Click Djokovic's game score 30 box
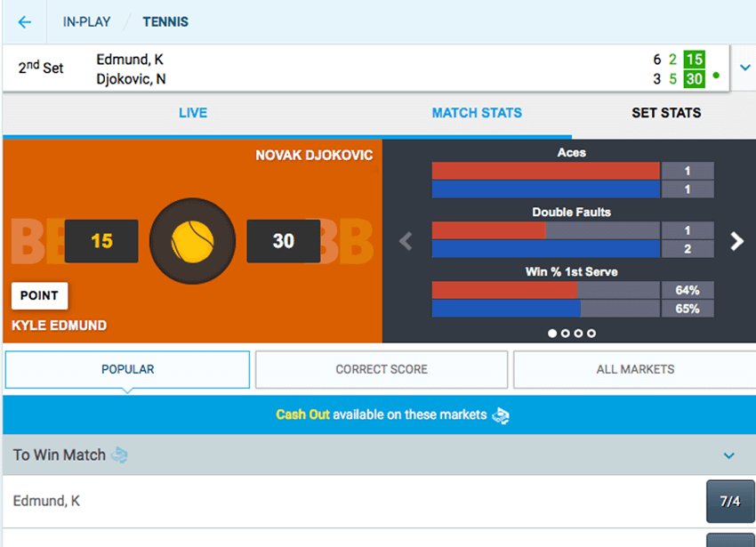756x547 pixels. (x=284, y=241)
